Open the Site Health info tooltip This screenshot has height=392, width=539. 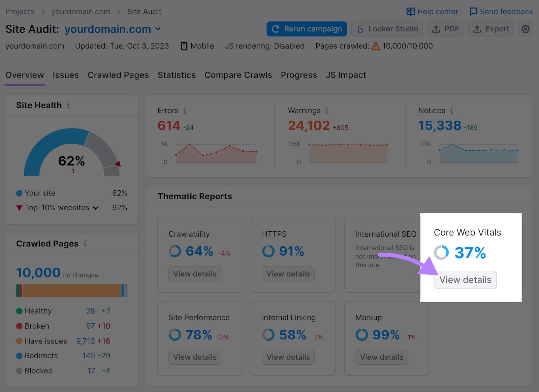tap(68, 105)
